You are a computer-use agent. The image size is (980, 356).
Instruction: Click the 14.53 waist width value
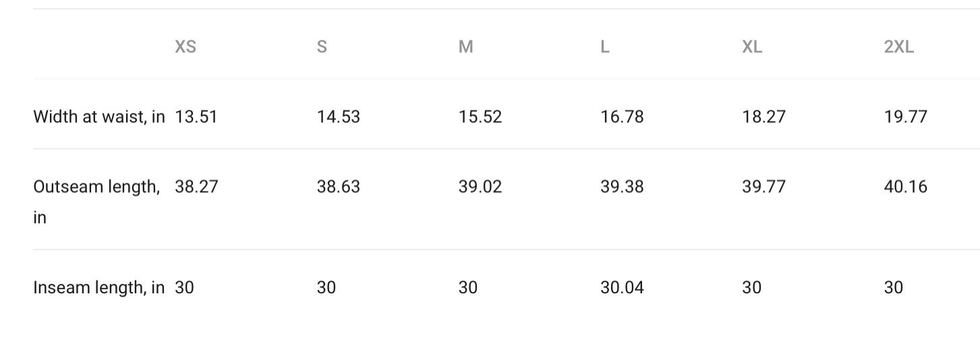click(x=339, y=117)
